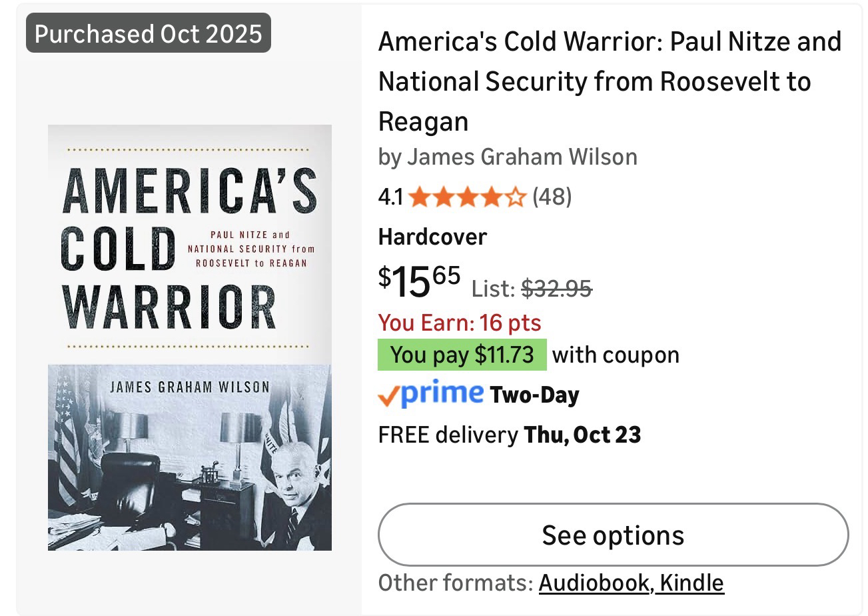Open the Kindle format link
Image resolution: width=868 pixels, height=616 pixels.
tap(691, 583)
